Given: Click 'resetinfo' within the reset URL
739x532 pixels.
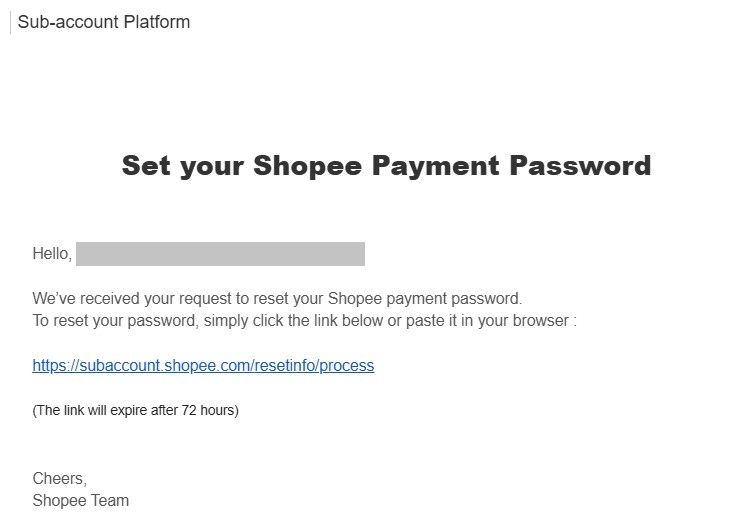Looking at the screenshot, I should (283, 366).
